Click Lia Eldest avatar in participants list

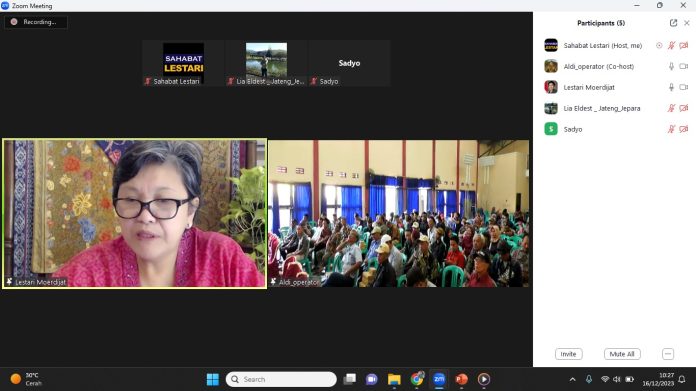click(551, 108)
